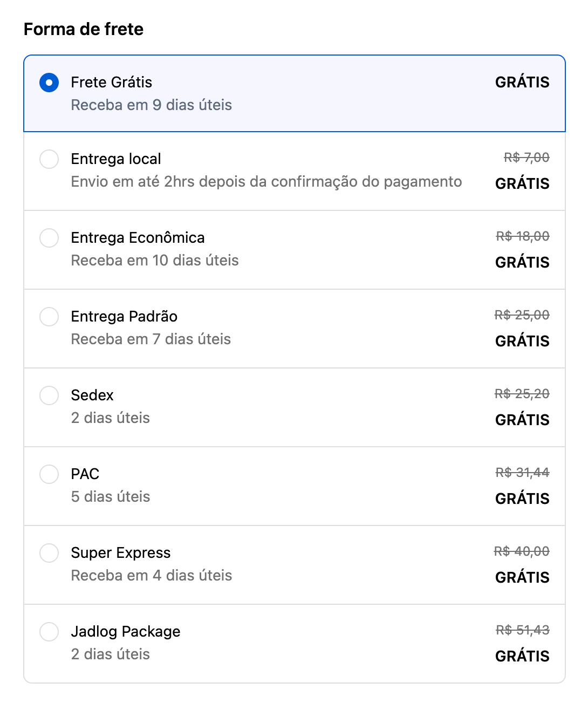Select the Sedex radio button
588x710 pixels.
point(49,395)
